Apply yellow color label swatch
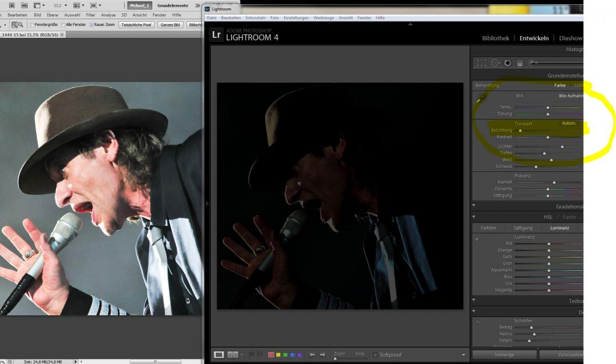The height and width of the screenshot is (364, 616). [278, 354]
